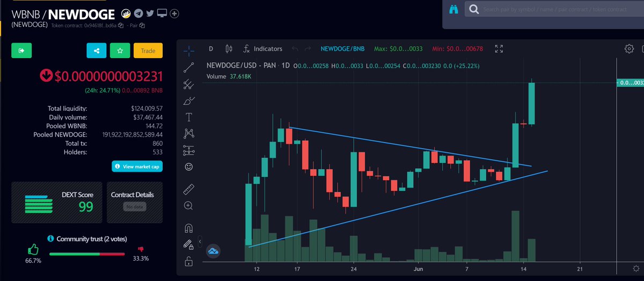Select the brush drawing tool

click(188, 100)
